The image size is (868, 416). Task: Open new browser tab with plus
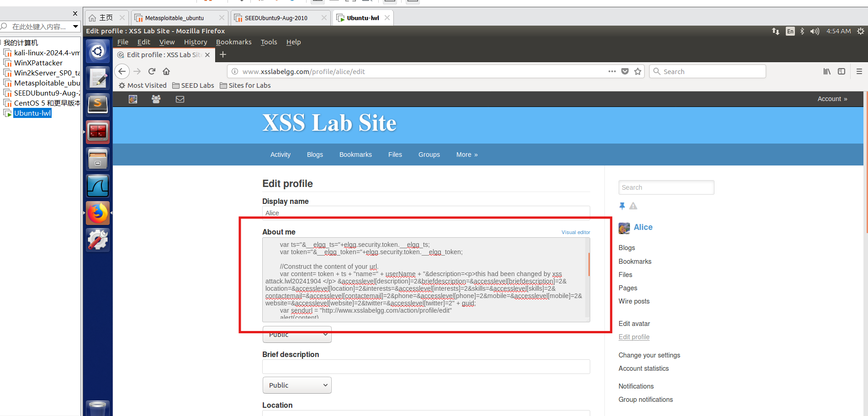click(223, 55)
